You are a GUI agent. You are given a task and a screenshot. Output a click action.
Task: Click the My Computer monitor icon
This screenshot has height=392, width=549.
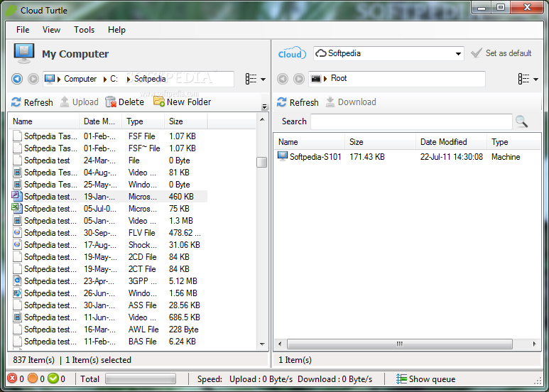coord(24,53)
